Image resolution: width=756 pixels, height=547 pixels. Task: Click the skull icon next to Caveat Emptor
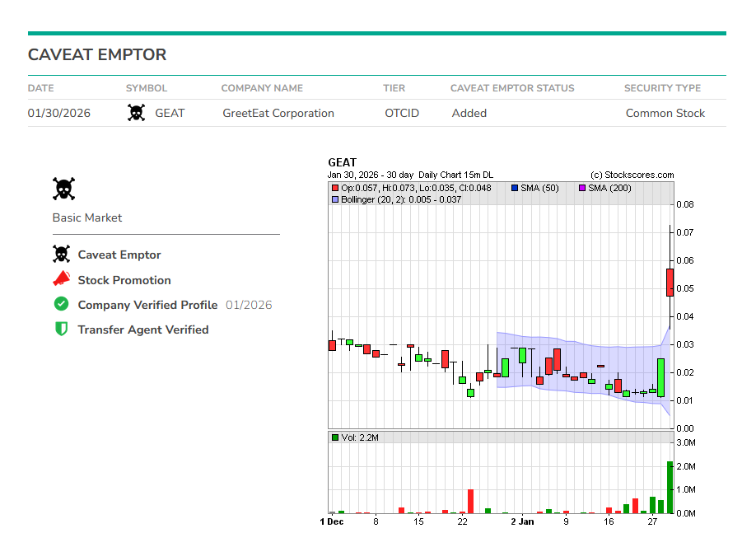tap(61, 255)
